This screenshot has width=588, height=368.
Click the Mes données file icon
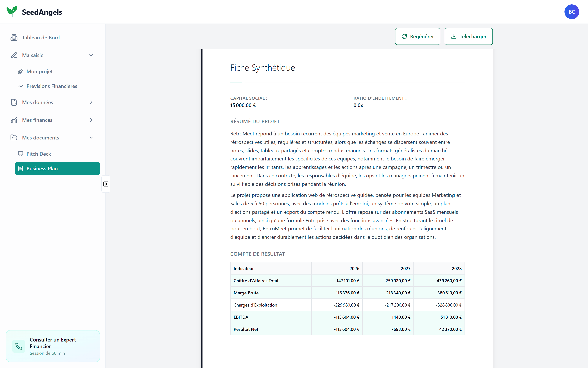tap(14, 102)
